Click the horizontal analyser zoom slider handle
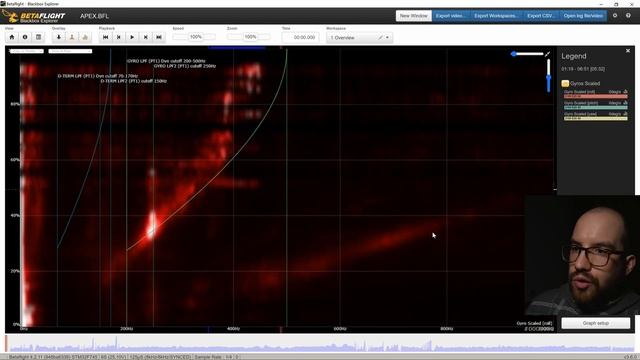Image resolution: width=640 pixels, height=360 pixels. (513, 54)
